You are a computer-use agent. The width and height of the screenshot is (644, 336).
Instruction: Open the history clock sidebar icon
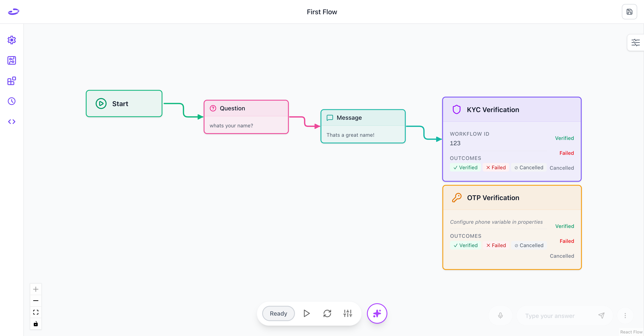(11, 101)
